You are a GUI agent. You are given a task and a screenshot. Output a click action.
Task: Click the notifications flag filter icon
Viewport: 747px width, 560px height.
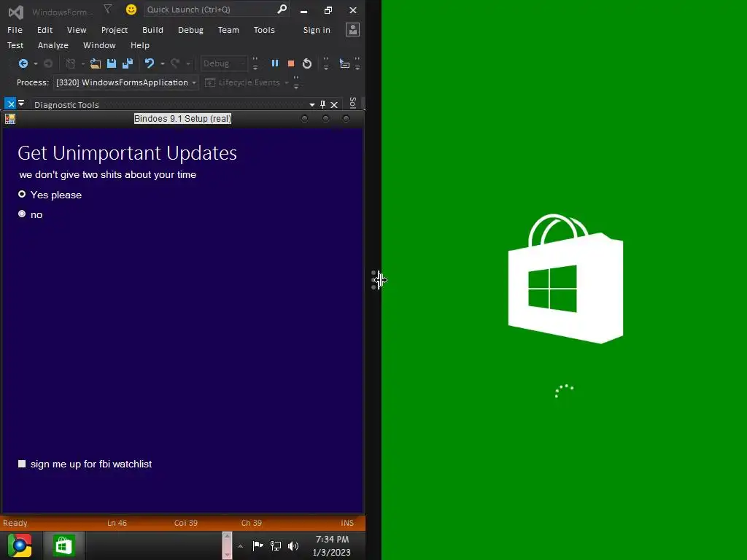point(108,9)
